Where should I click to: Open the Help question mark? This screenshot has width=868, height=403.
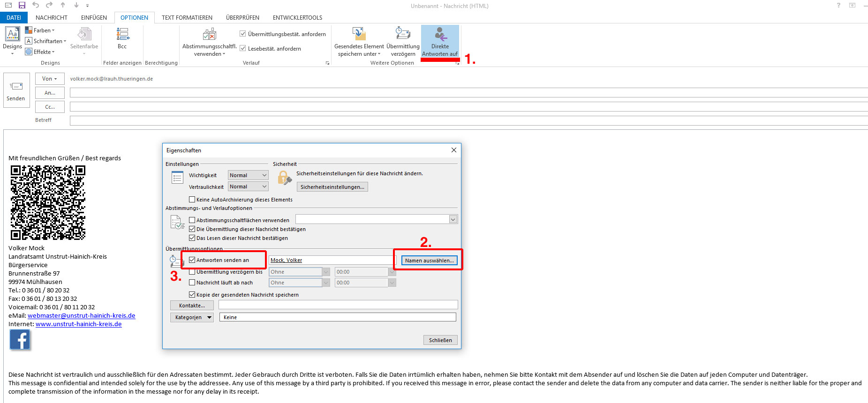[838, 6]
